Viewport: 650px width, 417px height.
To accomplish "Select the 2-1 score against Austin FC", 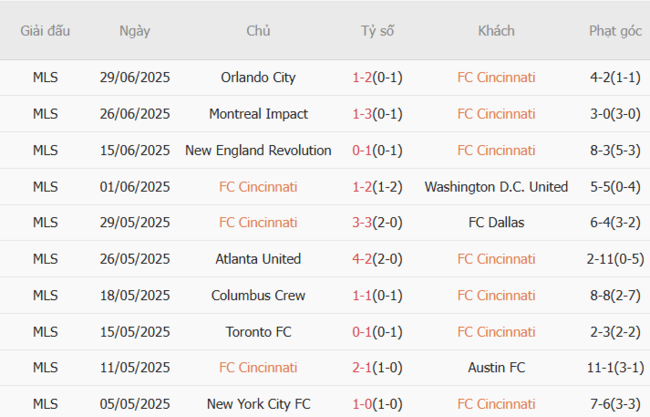I will point(362,367).
